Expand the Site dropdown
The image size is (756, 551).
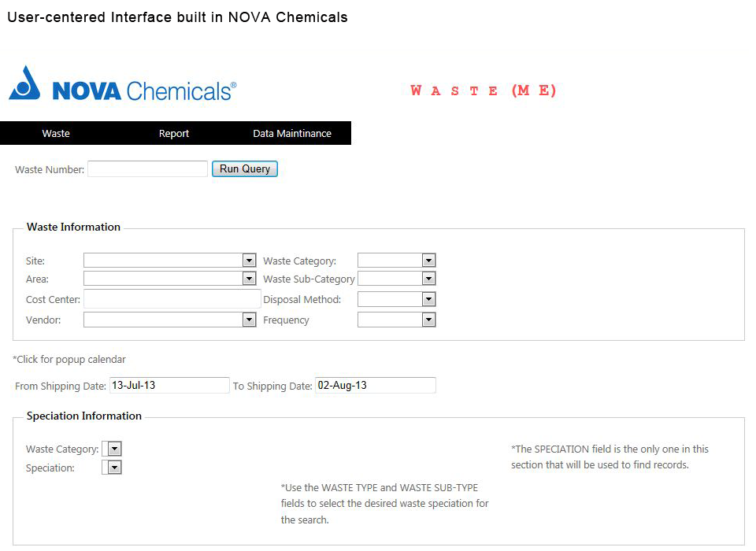click(x=170, y=261)
